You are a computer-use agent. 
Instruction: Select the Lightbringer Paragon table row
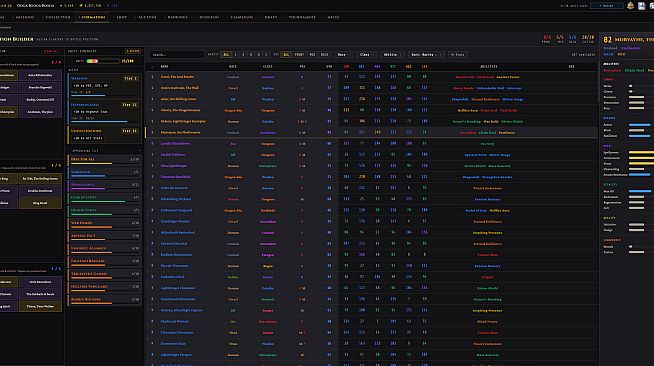[371, 355]
